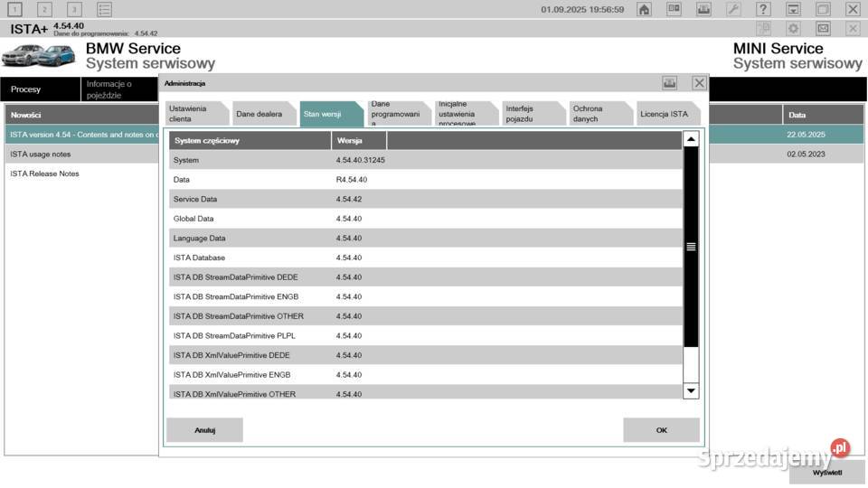Image resolution: width=868 pixels, height=488 pixels.
Task: Select ISTA DB StreamDataPrimitive PLPL row
Action: [x=425, y=335]
